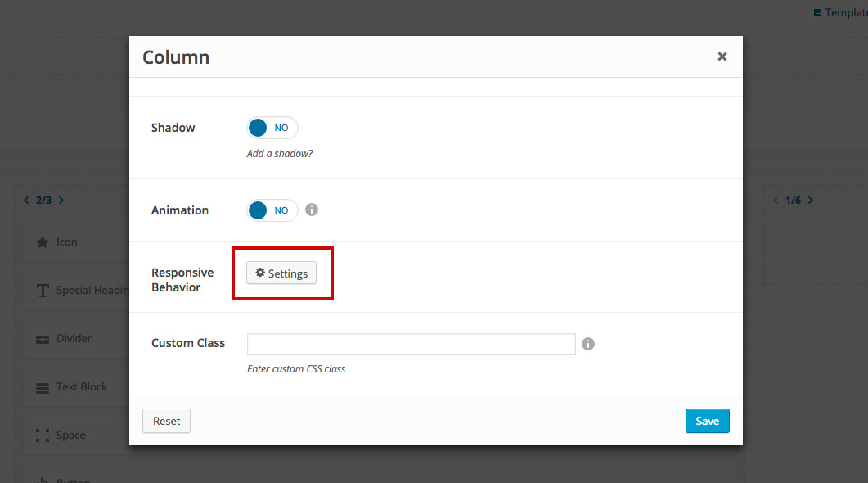The image size is (868, 483).
Task: Toggle the Animation switch
Action: [272, 210]
